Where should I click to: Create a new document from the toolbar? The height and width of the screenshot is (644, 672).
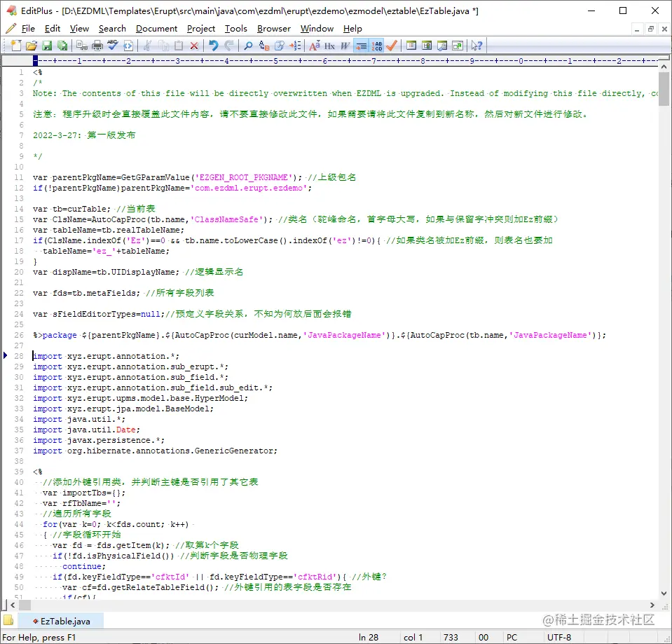coord(16,46)
